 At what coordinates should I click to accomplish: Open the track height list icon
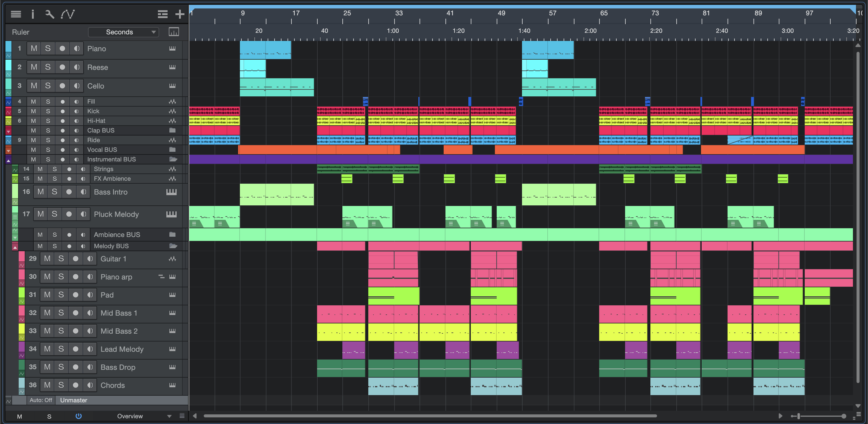[x=163, y=14]
